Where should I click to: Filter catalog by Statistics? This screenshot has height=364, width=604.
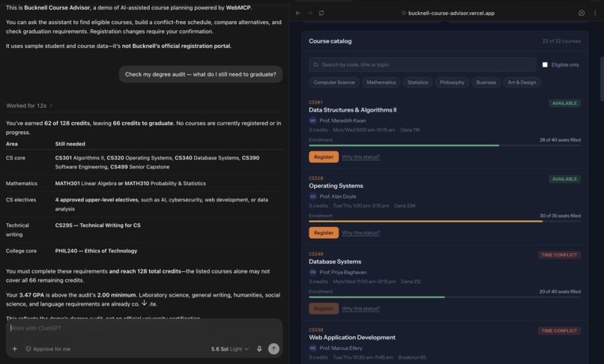pos(417,82)
